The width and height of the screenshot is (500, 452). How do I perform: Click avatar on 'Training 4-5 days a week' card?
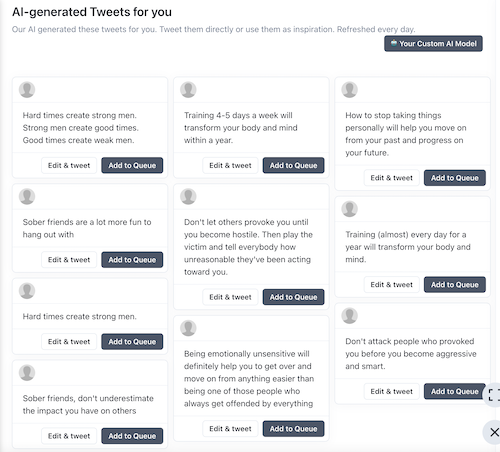click(x=188, y=90)
